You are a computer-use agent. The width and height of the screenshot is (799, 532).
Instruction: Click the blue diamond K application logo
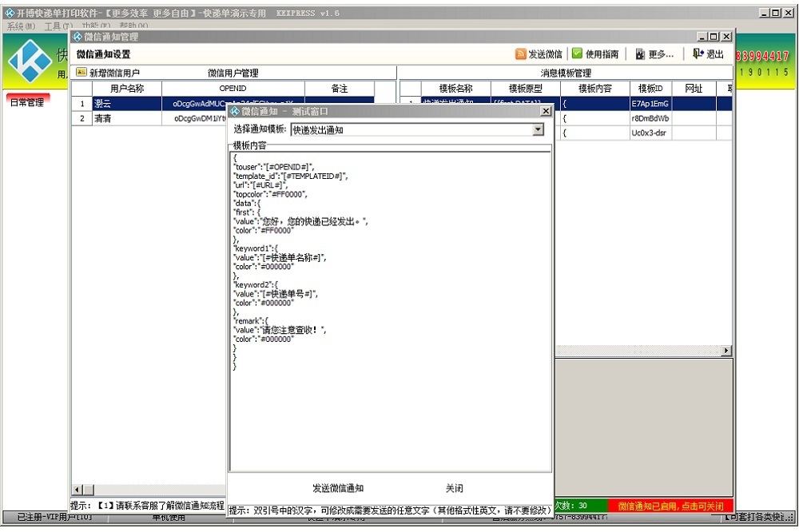click(x=31, y=61)
